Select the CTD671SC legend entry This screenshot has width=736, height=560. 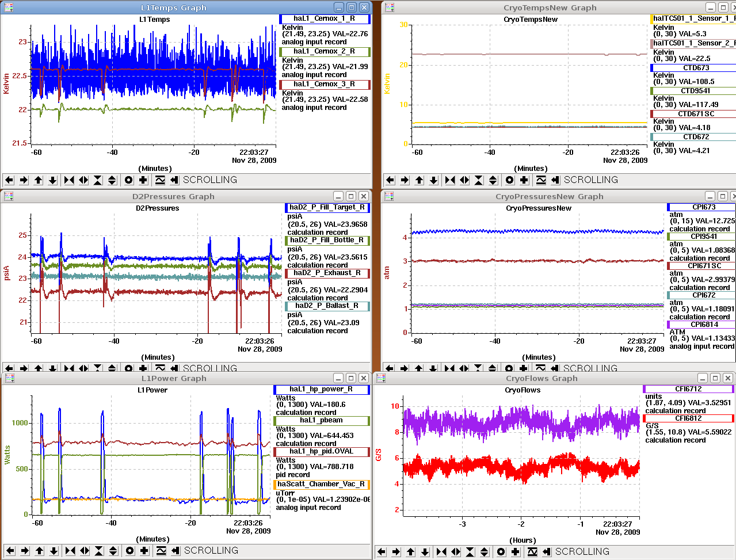(693, 114)
